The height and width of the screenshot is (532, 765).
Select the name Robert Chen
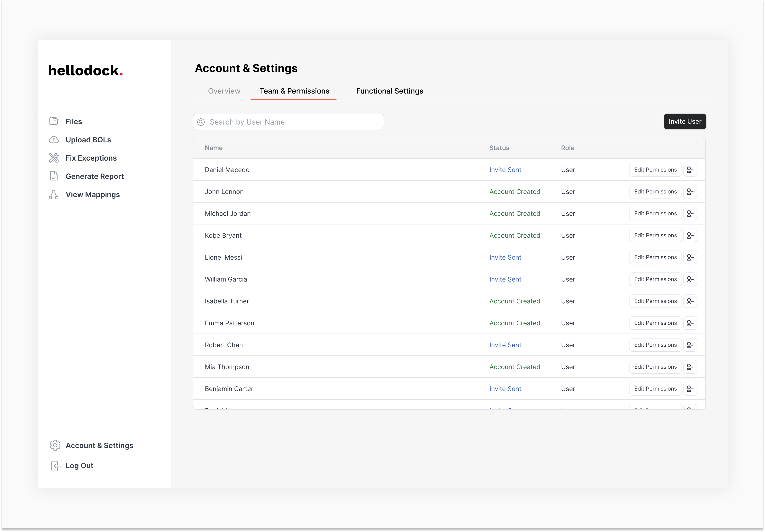click(x=224, y=345)
